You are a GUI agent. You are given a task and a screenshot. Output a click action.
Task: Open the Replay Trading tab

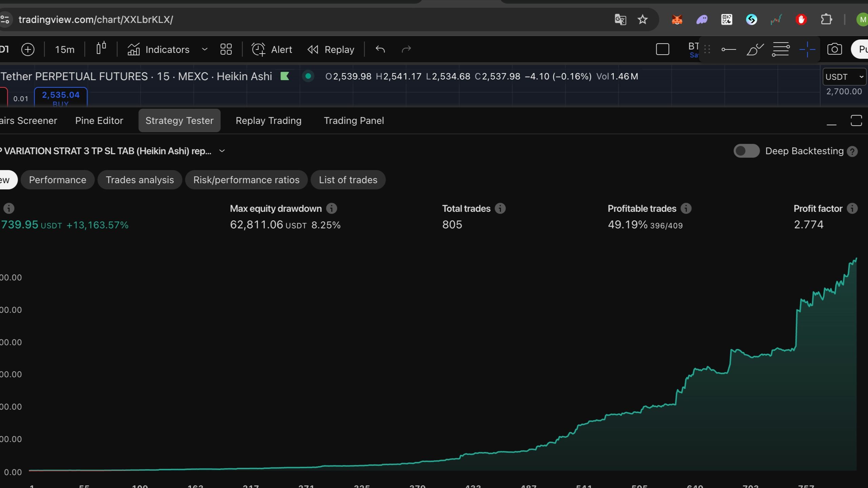coord(269,121)
